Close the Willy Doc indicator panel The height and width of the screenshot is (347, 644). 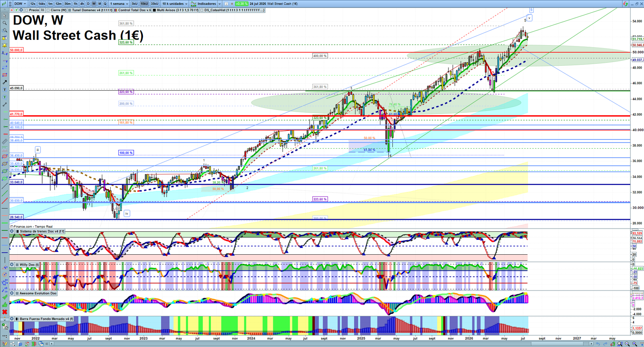pyautogui.click(x=12, y=265)
